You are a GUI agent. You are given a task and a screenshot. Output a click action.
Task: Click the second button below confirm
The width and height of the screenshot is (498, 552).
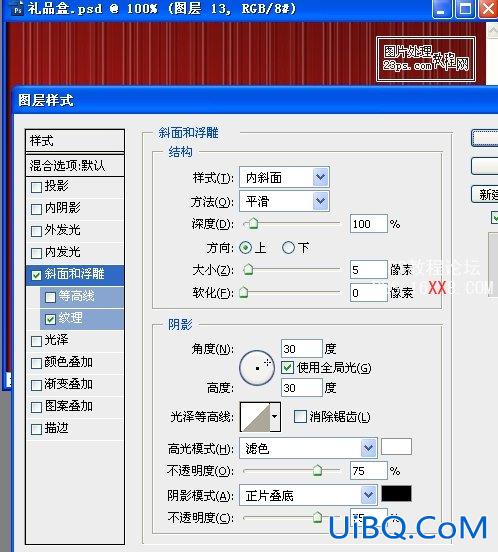pyautogui.click(x=485, y=166)
